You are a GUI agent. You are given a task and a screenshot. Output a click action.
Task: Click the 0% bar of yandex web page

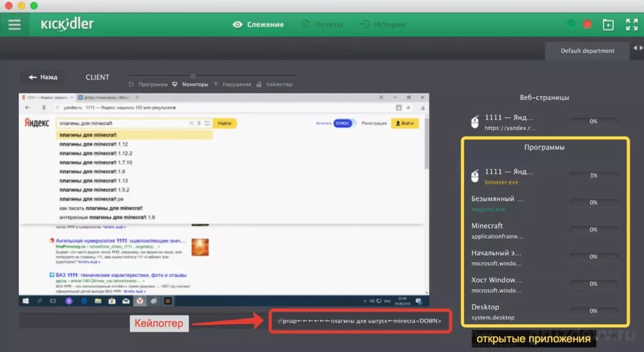pyautogui.click(x=593, y=121)
